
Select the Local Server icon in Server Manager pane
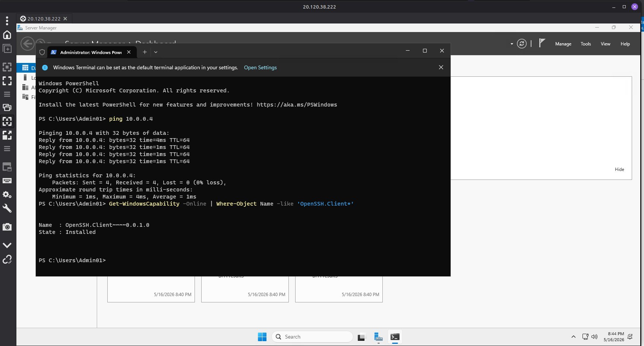(x=25, y=77)
